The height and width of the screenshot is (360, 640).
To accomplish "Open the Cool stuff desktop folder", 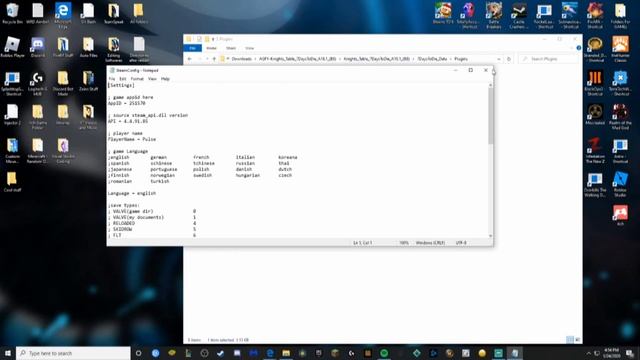I will 12,182.
